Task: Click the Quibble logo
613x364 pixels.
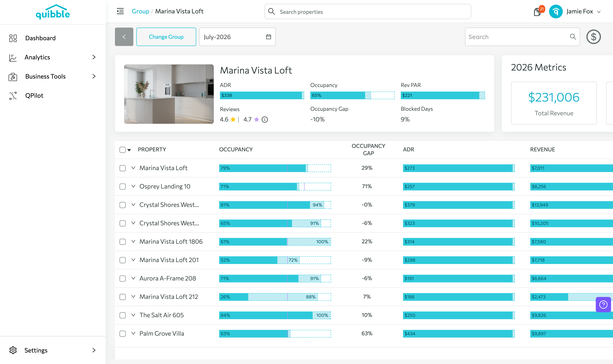Action: (53, 12)
